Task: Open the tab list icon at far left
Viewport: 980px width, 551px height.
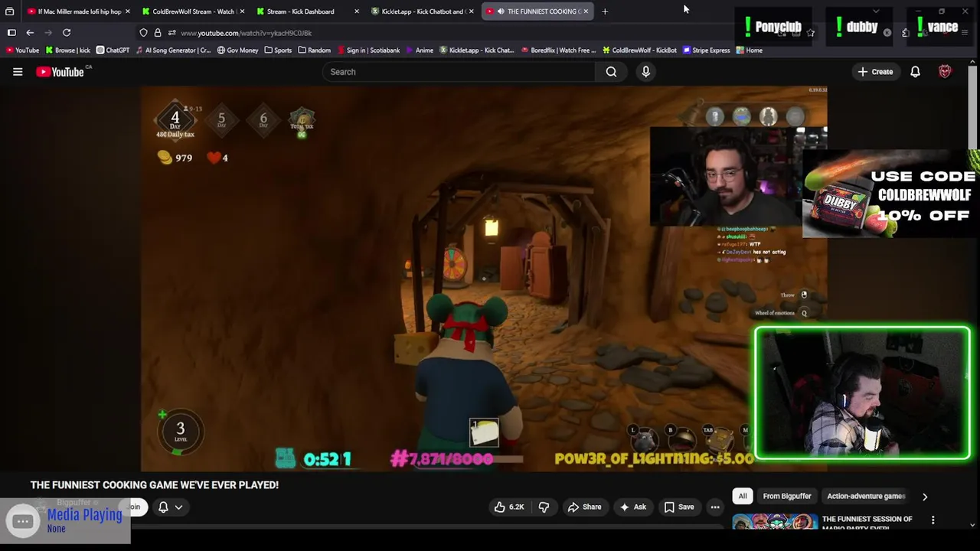Action: click(9, 11)
